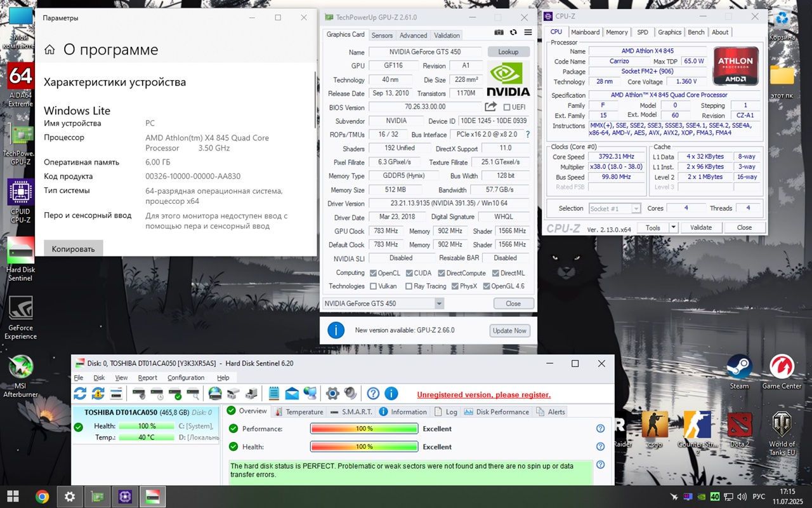The image size is (812, 508).
Task: Toggle the OpenCL checkbox in GPU-Z
Action: tap(373, 273)
